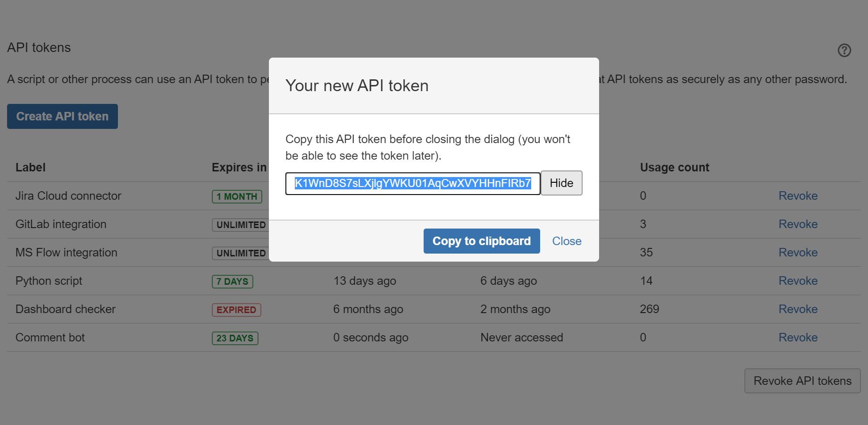Select the API token text field
The width and height of the screenshot is (868, 425).
point(412,183)
